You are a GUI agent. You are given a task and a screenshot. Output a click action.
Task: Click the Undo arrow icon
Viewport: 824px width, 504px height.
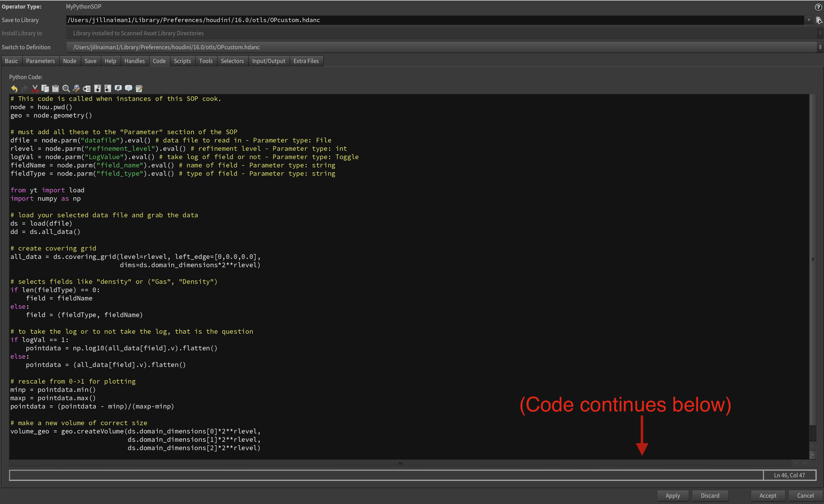tap(14, 89)
